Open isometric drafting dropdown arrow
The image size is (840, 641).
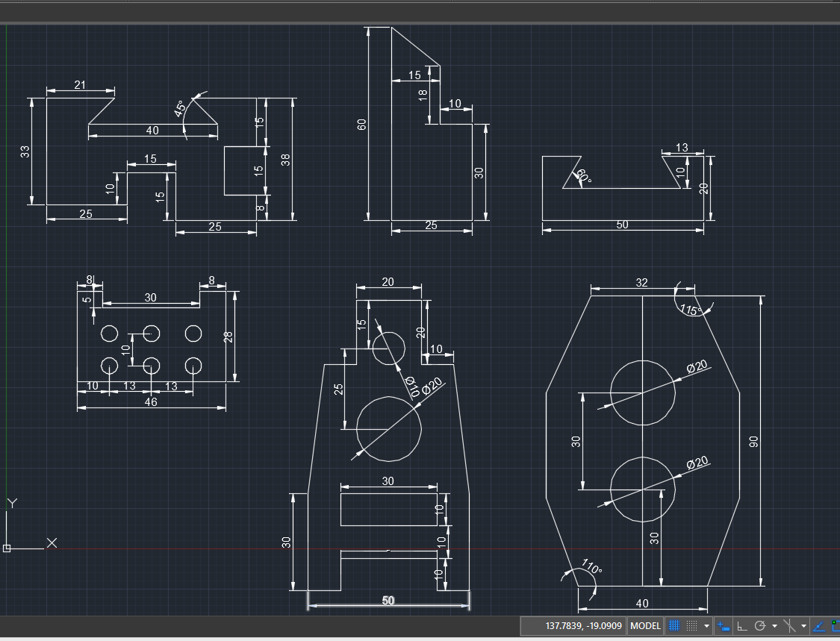click(x=803, y=626)
